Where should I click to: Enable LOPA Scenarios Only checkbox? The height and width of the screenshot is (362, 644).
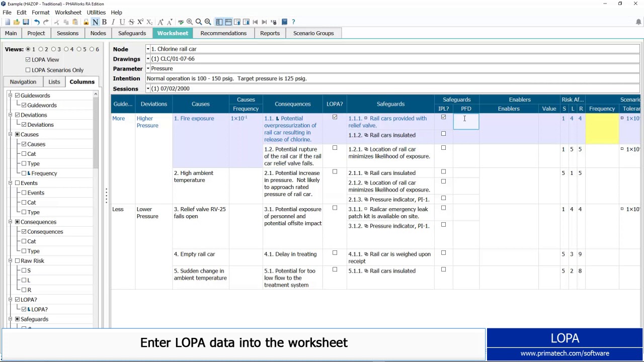click(x=28, y=70)
